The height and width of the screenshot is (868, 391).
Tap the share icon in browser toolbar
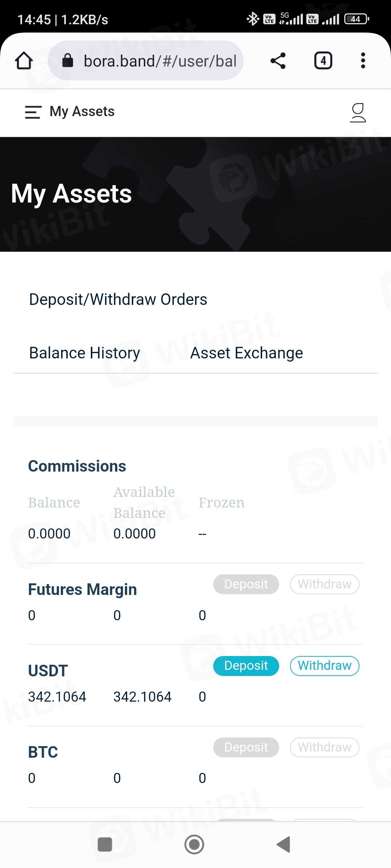pyautogui.click(x=278, y=60)
